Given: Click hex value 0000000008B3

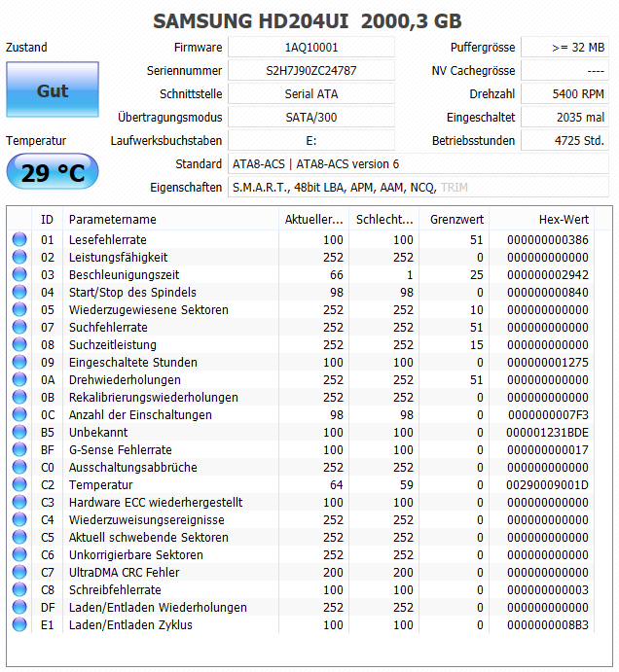Looking at the screenshot, I should tap(547, 625).
